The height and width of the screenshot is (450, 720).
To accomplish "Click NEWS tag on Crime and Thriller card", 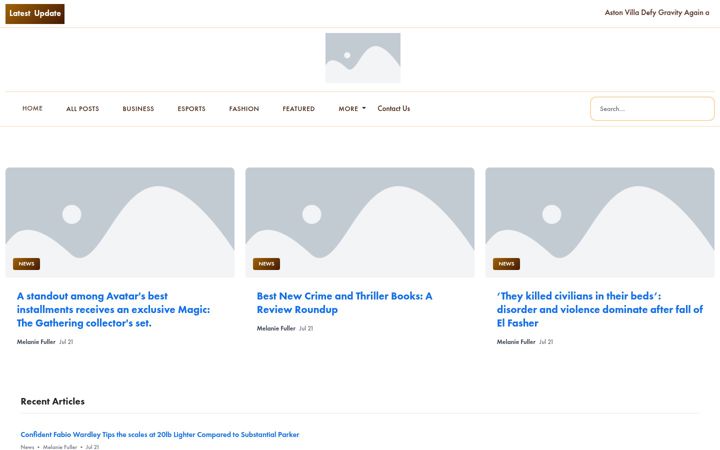I will [x=266, y=264].
